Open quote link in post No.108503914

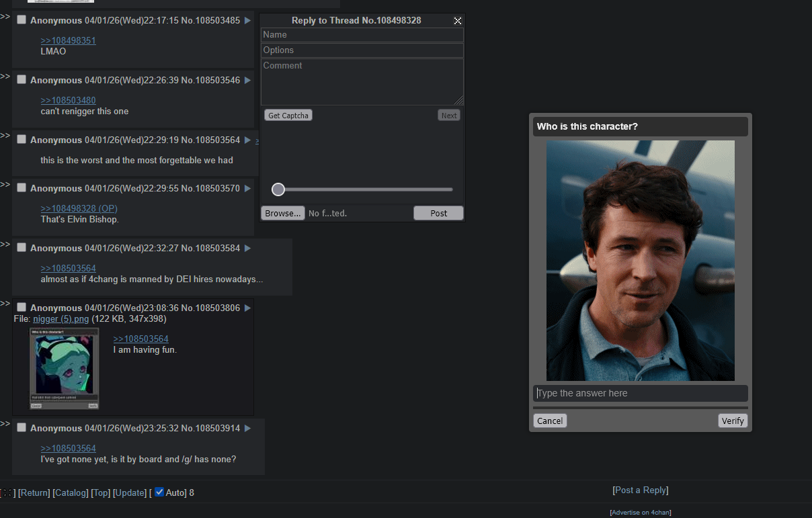(x=68, y=448)
